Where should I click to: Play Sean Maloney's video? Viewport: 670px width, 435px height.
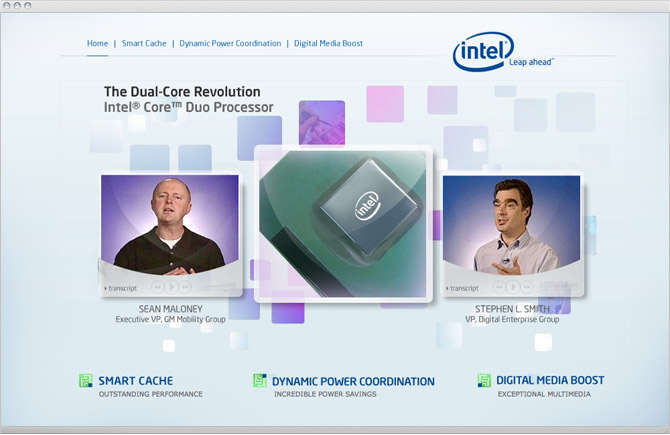[x=171, y=287]
